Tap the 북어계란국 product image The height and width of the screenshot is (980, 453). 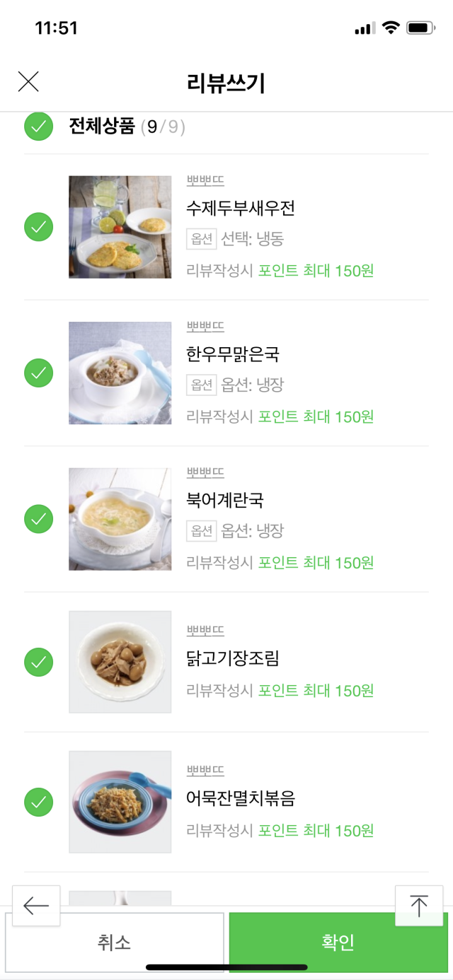pyautogui.click(x=120, y=519)
